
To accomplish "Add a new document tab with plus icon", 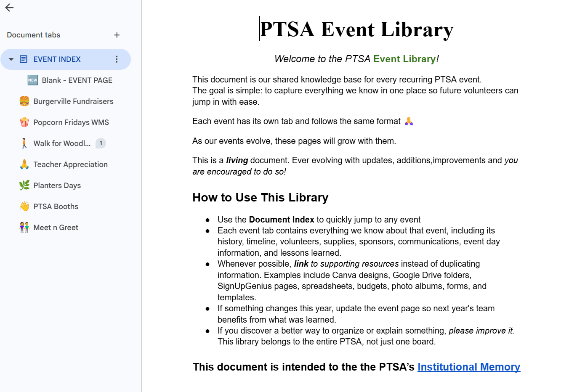I will pyautogui.click(x=117, y=35).
